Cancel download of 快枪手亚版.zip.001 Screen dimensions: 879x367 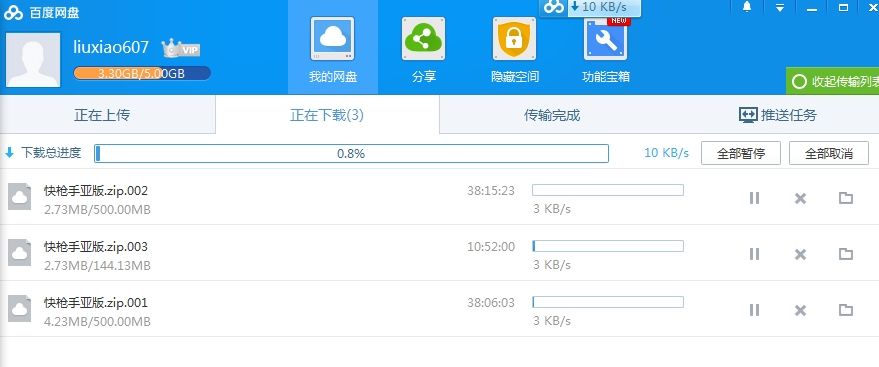pyautogui.click(x=800, y=310)
